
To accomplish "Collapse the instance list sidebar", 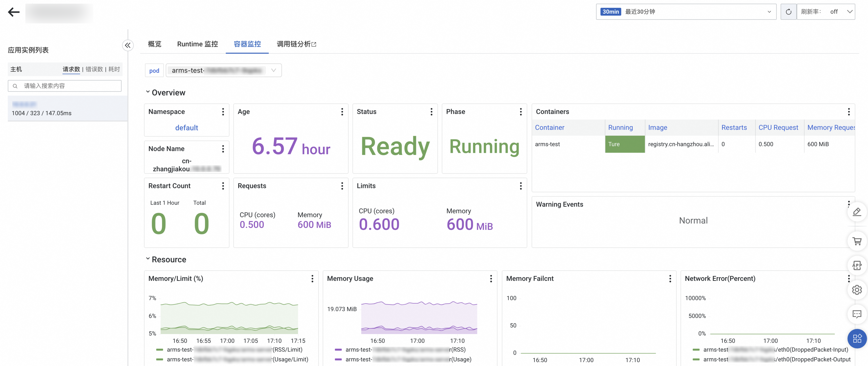I will [x=128, y=45].
